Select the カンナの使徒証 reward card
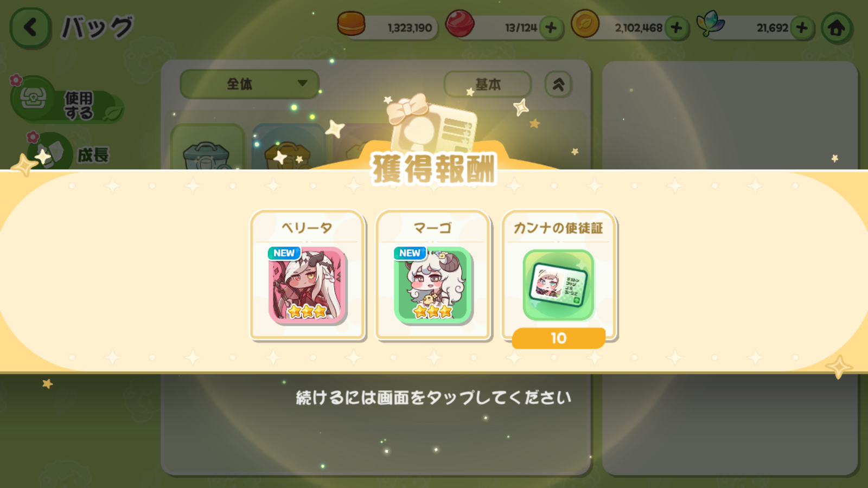The height and width of the screenshot is (488, 868). tap(559, 275)
